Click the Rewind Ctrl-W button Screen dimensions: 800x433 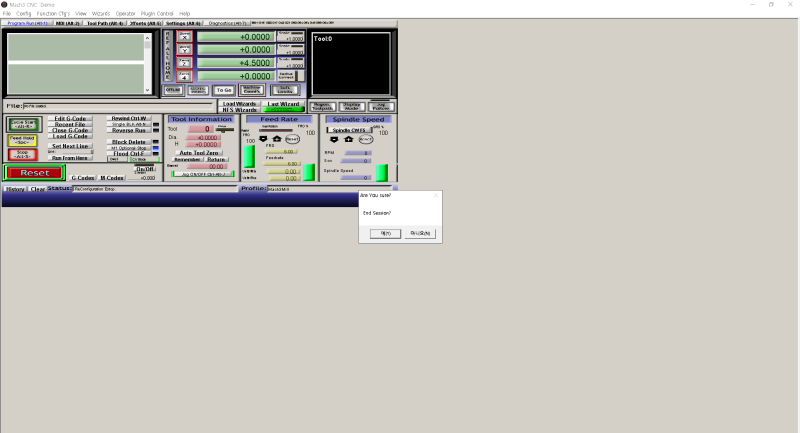[x=129, y=118]
